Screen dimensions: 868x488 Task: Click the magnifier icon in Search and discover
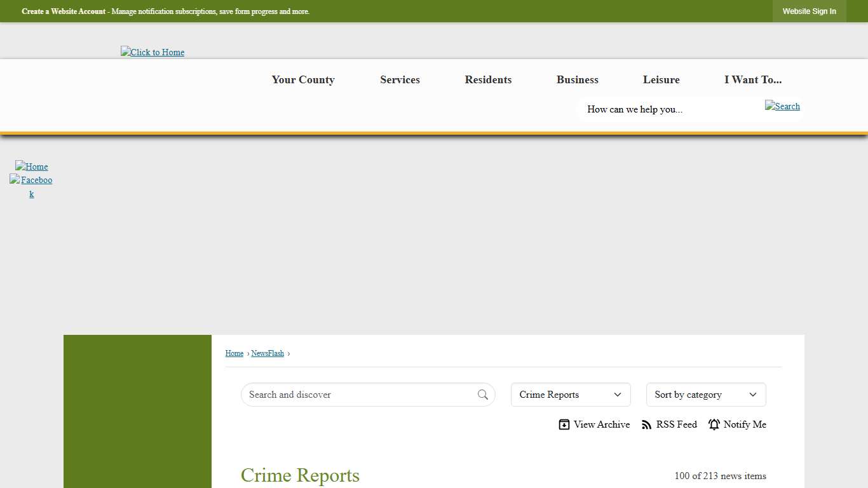pos(483,395)
